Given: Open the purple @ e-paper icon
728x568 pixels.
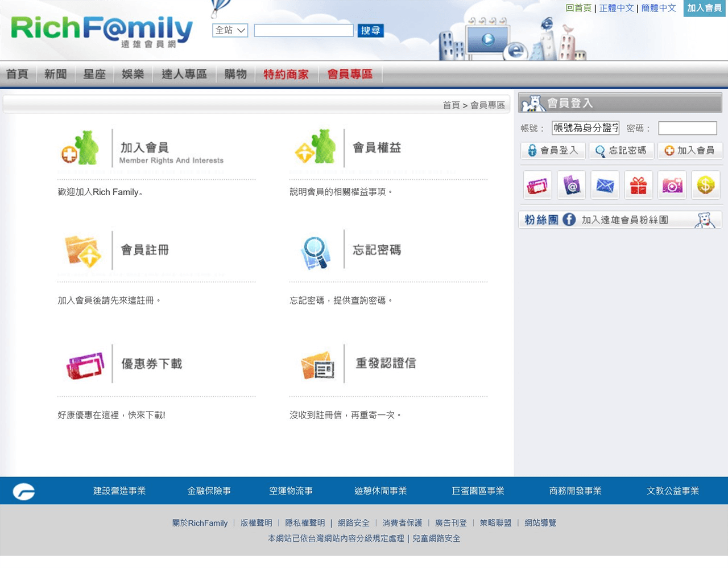Looking at the screenshot, I should click(x=571, y=185).
